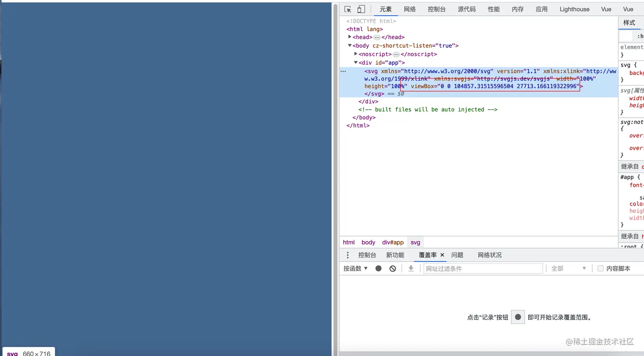Select div#app in the breadcrumb bar
Screen dimensions: 644x356
[x=393, y=242]
